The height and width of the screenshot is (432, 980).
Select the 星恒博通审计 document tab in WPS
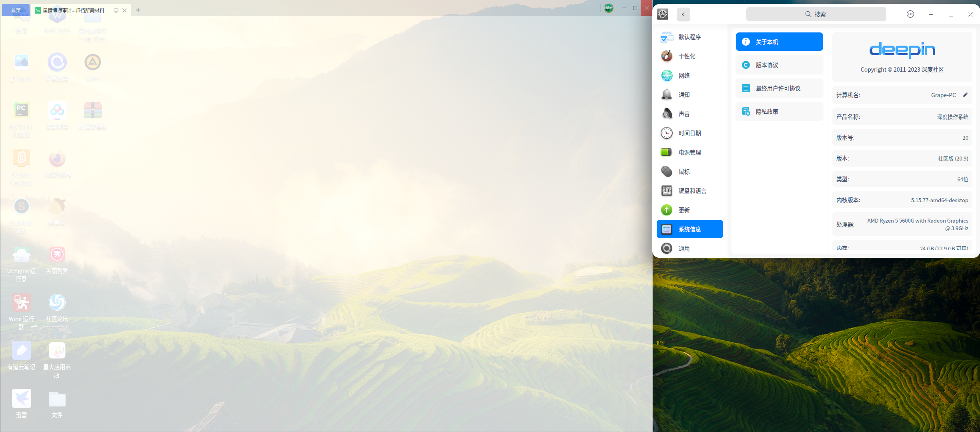pos(74,10)
